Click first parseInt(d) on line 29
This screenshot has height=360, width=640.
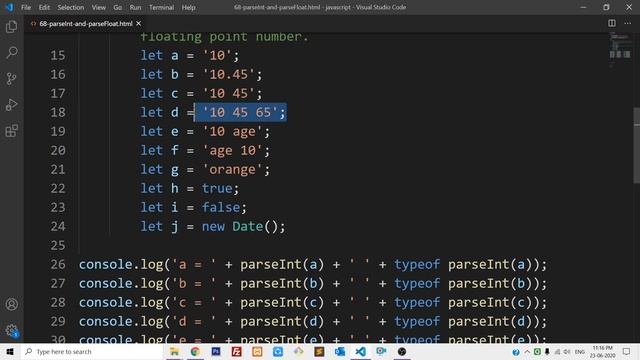click(x=282, y=321)
